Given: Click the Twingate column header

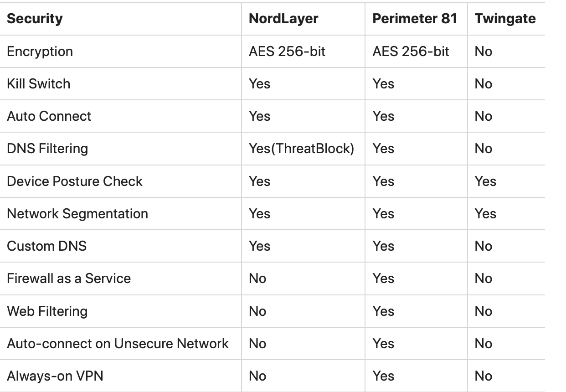Looking at the screenshot, I should pos(505,19).
